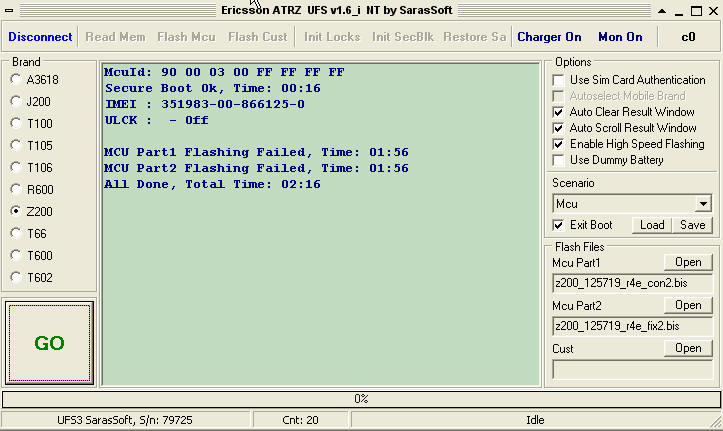Open a file for Mcu Part2
The height and width of the screenshot is (431, 723).
tap(688, 305)
